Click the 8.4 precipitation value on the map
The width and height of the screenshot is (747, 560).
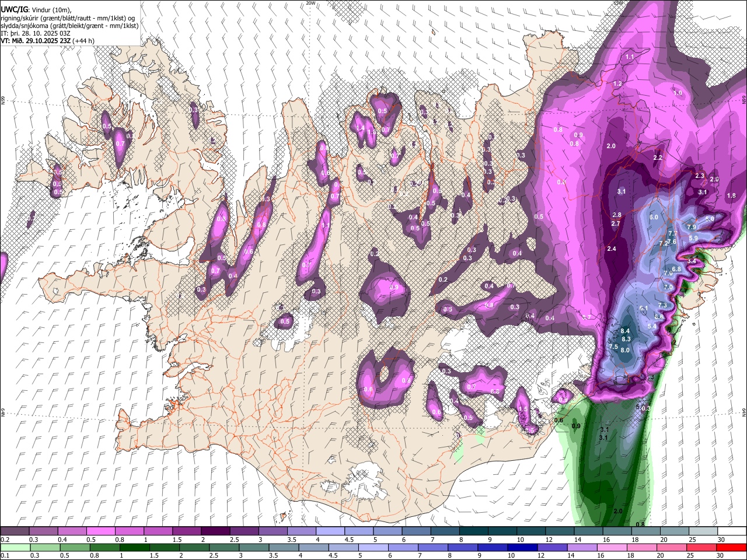pyautogui.click(x=626, y=331)
